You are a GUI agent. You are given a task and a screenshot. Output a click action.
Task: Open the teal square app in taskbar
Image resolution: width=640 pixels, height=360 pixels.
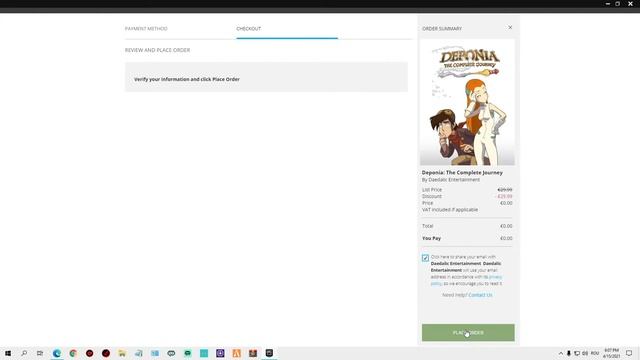click(204, 353)
